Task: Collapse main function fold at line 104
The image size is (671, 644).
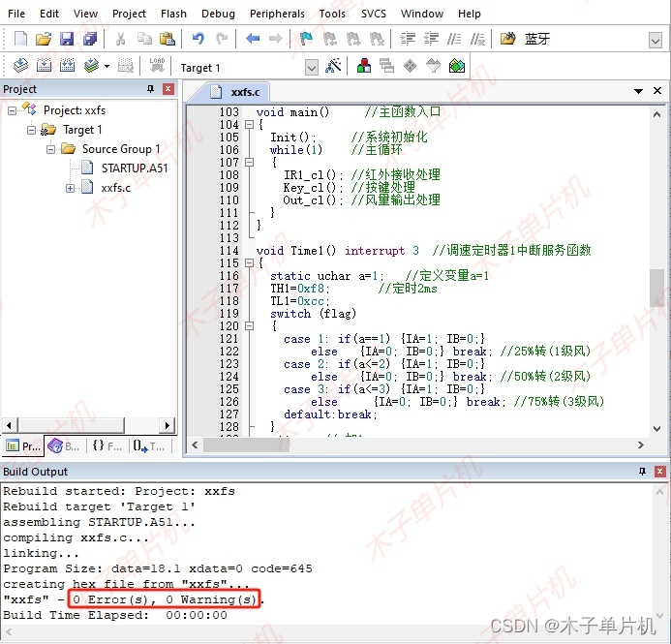Action: coord(249,125)
